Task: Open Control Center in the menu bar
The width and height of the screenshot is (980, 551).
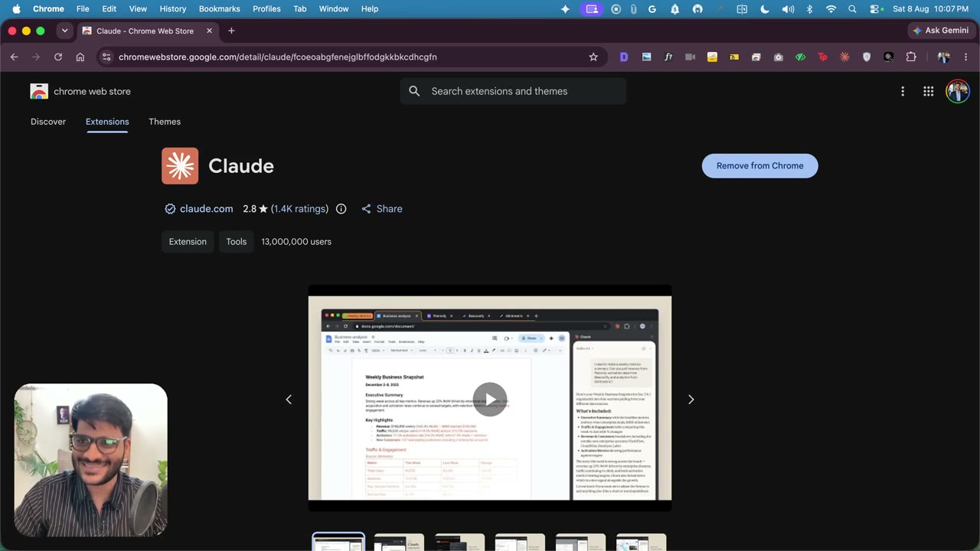Action: click(875, 9)
